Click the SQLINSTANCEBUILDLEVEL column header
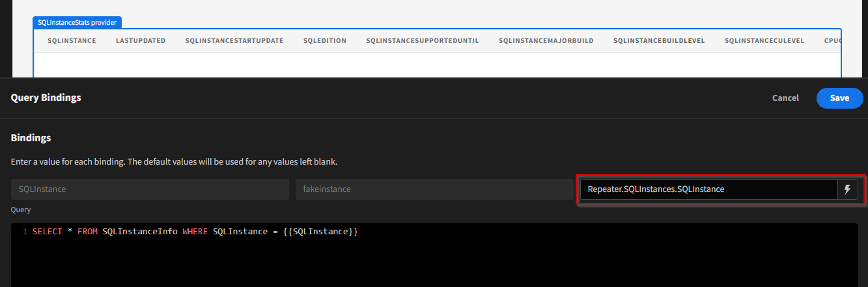 659,40
